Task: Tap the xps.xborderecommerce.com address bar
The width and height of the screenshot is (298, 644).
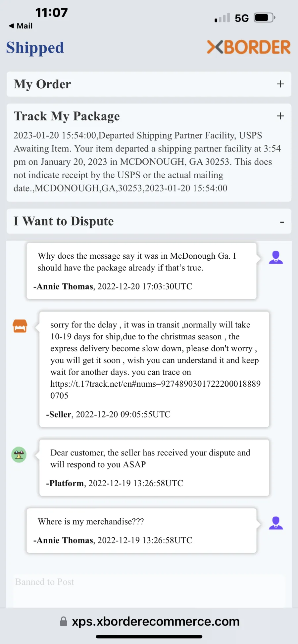Action: tap(149, 622)
